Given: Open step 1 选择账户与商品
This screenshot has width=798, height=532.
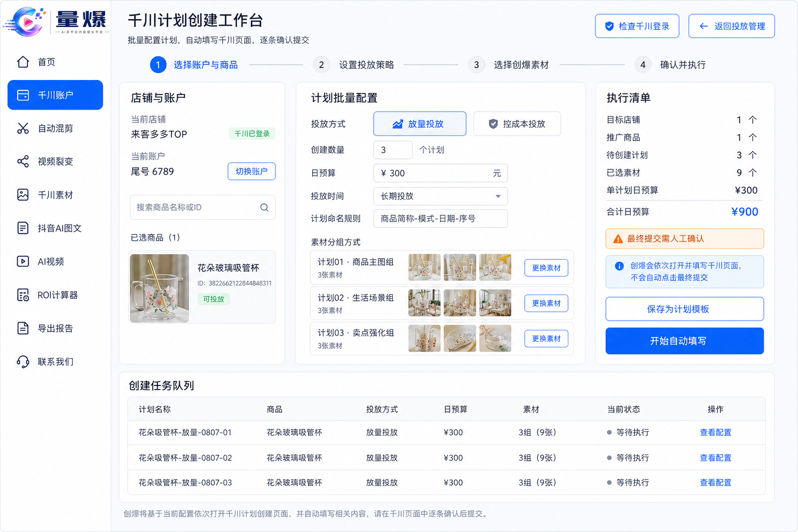Looking at the screenshot, I should pyautogui.click(x=194, y=64).
